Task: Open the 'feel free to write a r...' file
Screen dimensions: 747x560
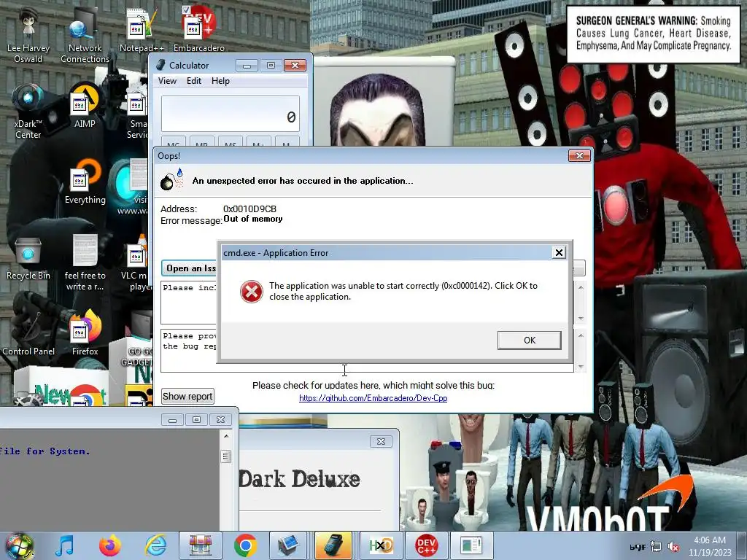Action: (x=85, y=263)
